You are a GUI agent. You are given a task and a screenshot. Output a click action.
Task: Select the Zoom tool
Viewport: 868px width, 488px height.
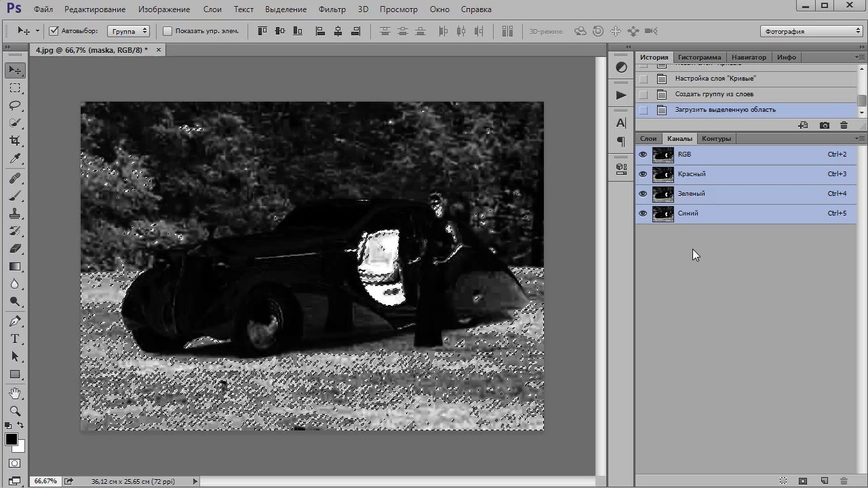[15, 411]
